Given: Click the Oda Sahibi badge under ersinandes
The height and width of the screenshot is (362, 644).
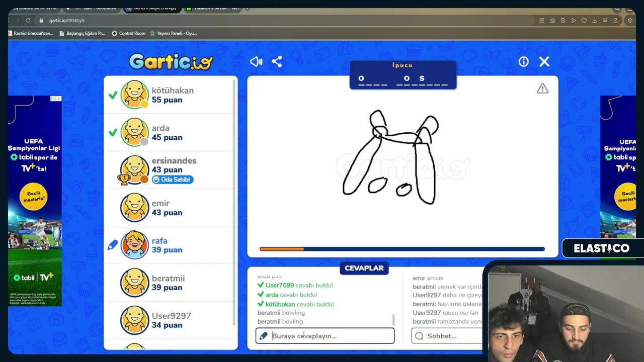Looking at the screenshot, I should (x=173, y=179).
